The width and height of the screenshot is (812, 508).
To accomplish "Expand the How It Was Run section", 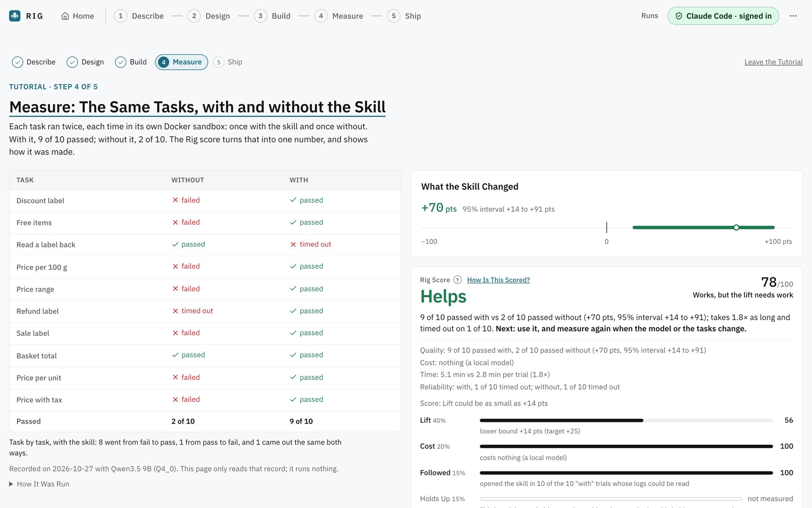I will coord(39,484).
